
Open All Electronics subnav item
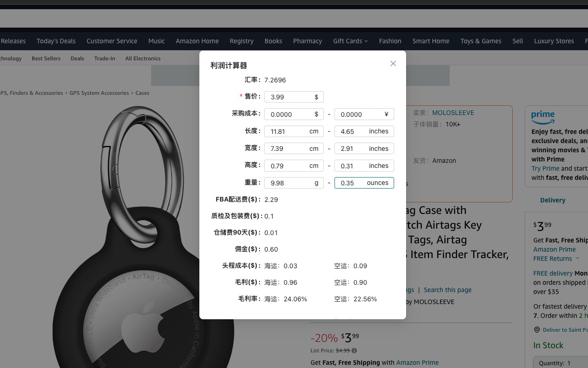[143, 58]
